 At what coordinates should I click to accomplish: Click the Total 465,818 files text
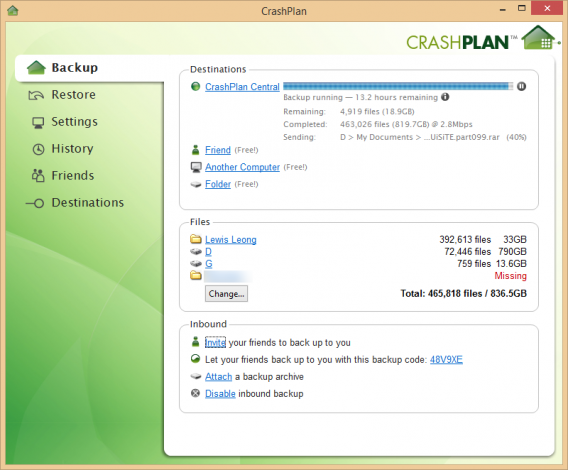pos(463,294)
